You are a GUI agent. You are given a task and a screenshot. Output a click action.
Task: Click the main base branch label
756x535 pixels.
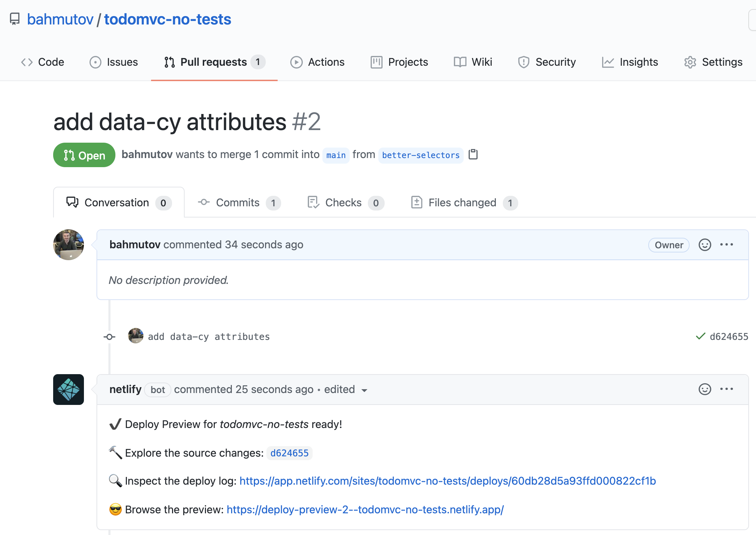336,155
